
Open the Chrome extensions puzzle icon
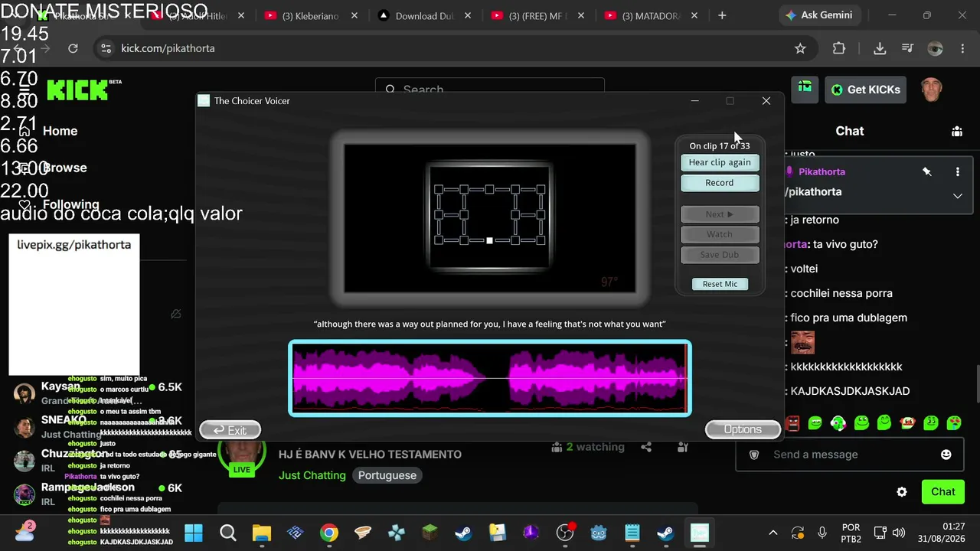839,48
